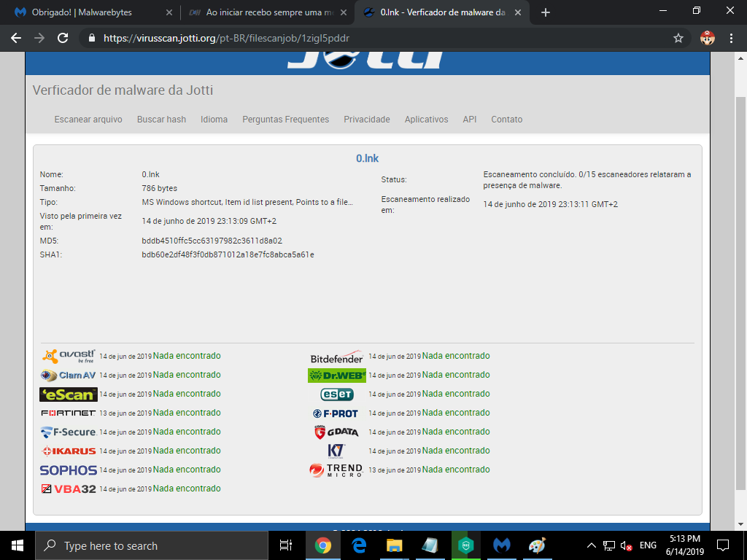
Task: Click the G DATA scanner logo
Action: coord(336,432)
